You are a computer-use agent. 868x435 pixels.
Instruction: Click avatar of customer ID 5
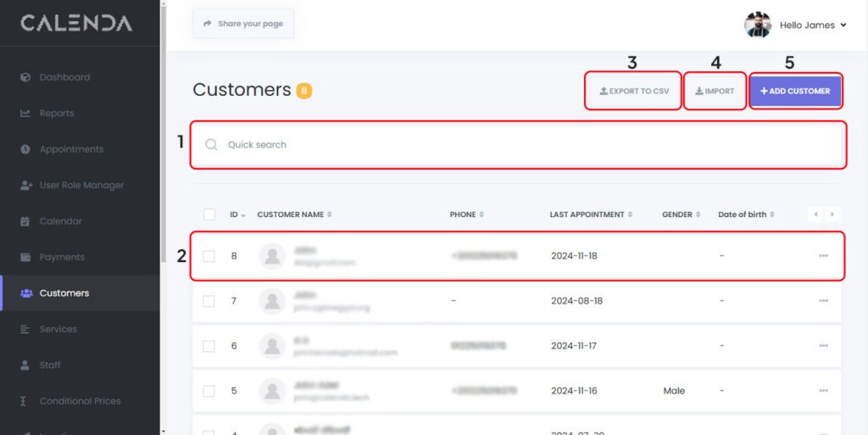coord(272,391)
